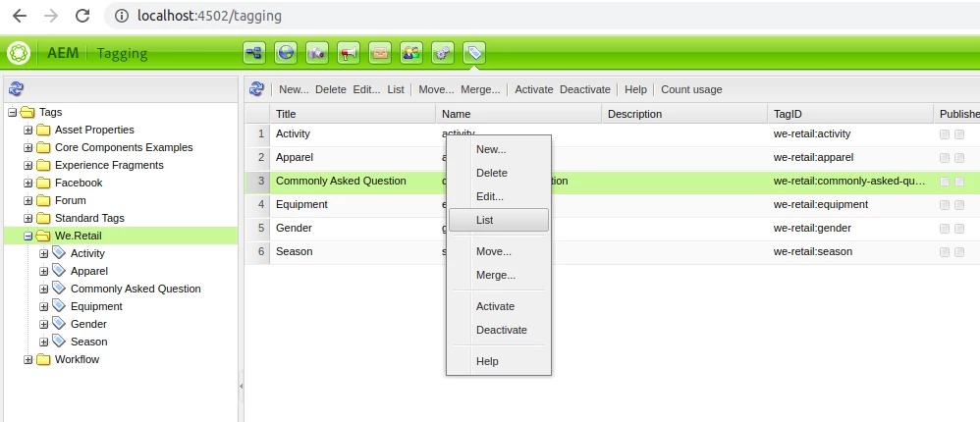The height and width of the screenshot is (422, 980).
Task: Open the Tools gears icon
Action: (443, 53)
